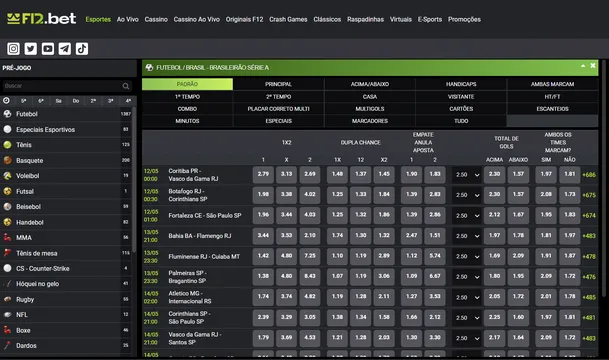Select NFL in the sports list

[66, 315]
